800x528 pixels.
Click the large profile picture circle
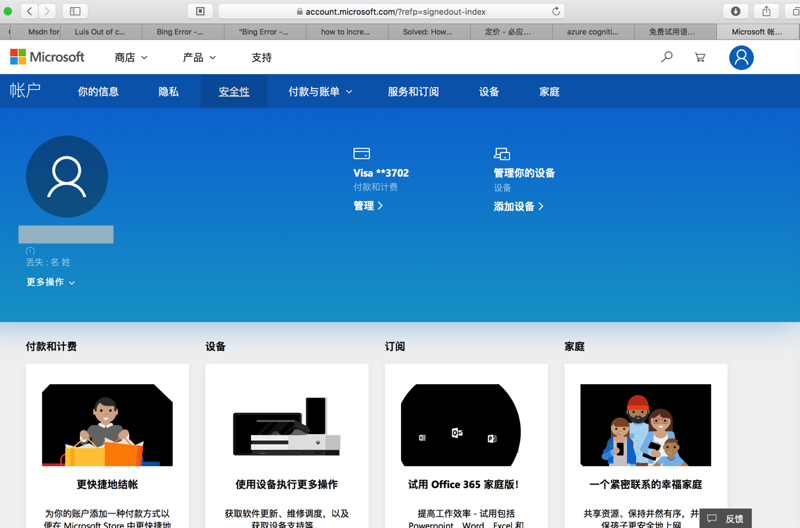(67, 177)
